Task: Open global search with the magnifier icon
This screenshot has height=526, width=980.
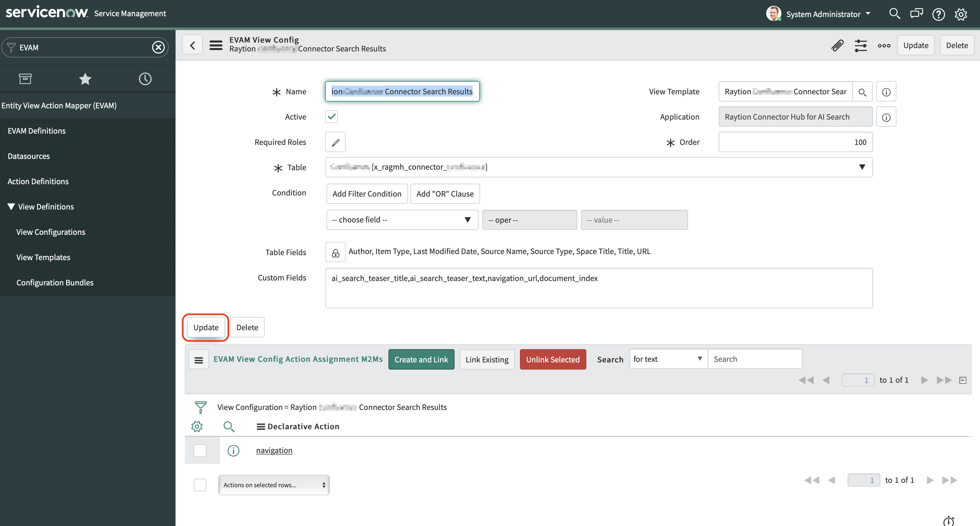Action: pyautogui.click(x=895, y=14)
